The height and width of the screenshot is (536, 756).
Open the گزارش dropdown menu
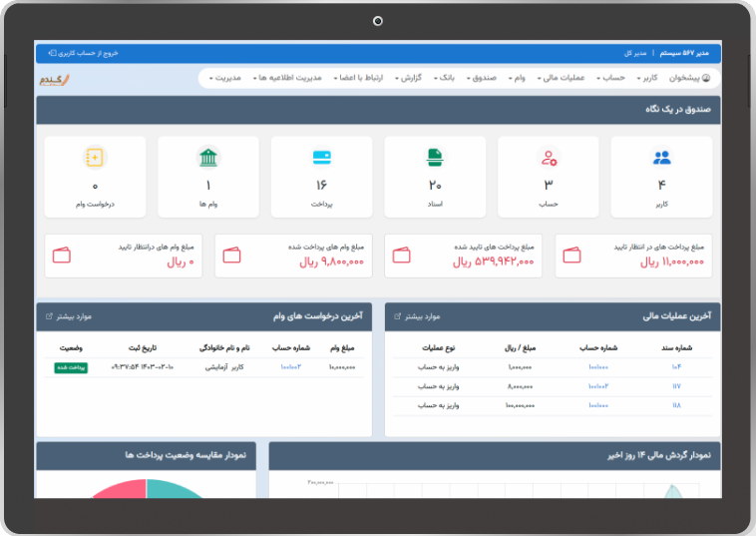tap(410, 78)
